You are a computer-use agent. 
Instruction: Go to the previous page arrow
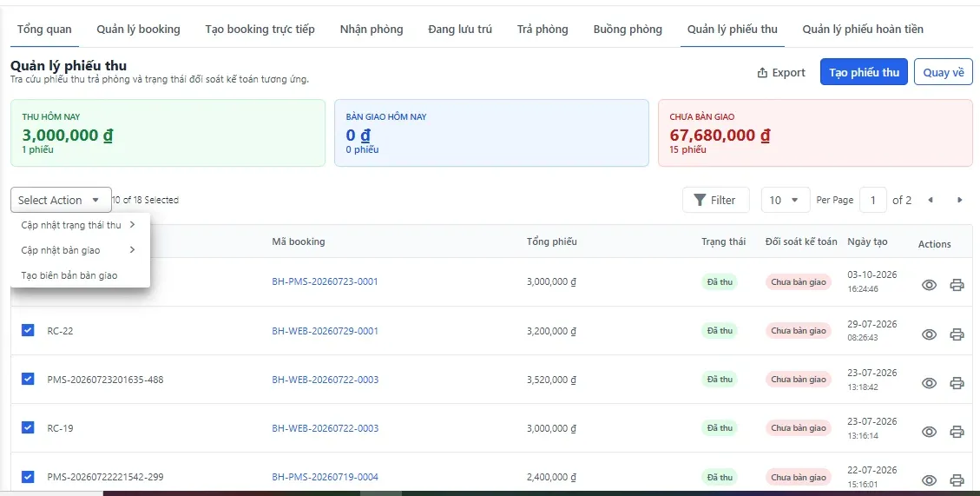tap(931, 200)
